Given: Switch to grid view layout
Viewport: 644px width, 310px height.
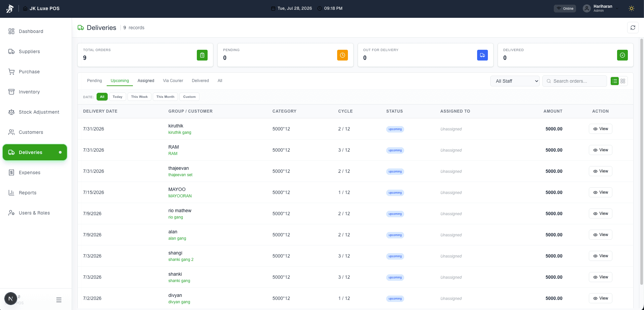Looking at the screenshot, I should pyautogui.click(x=623, y=81).
